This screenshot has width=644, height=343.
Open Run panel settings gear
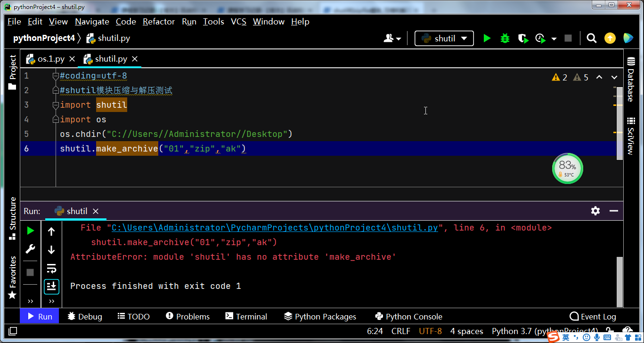pyautogui.click(x=595, y=211)
